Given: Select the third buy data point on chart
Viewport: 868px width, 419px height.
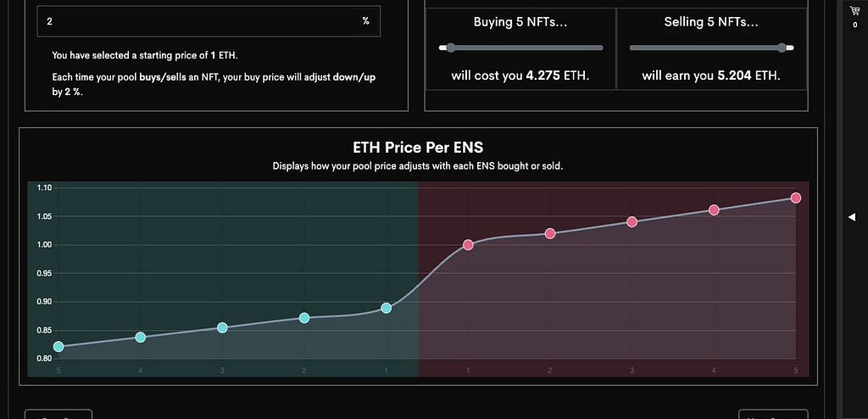Looking at the screenshot, I should click(222, 327).
